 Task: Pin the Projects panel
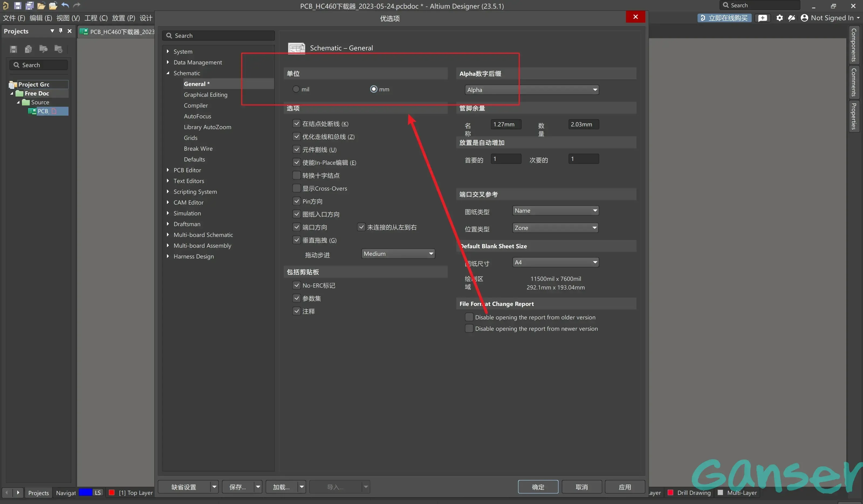click(x=61, y=31)
